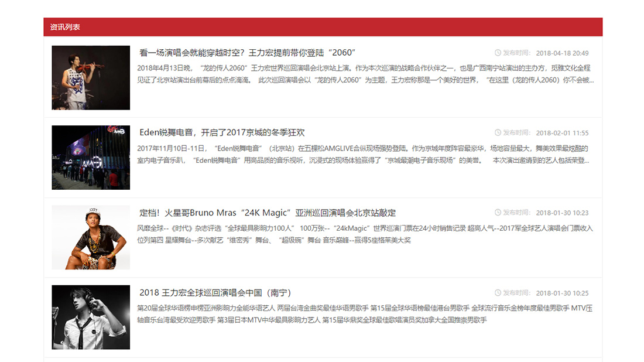
Task: Click the timestamp 2018-02-01 11:55
Action: tap(562, 132)
